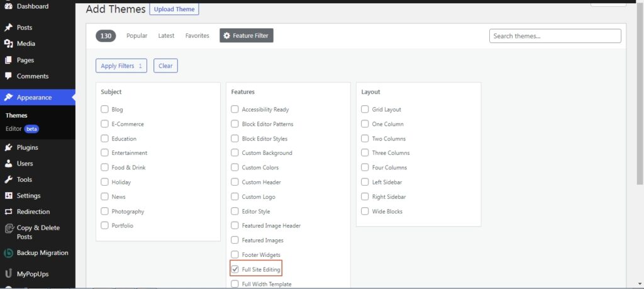Check the Holiday subject checkbox

click(x=105, y=182)
